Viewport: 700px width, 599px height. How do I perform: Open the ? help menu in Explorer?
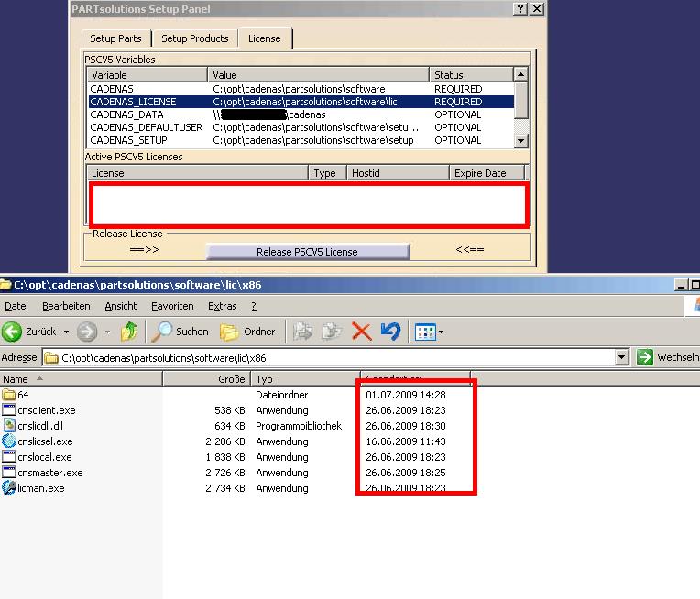click(254, 306)
